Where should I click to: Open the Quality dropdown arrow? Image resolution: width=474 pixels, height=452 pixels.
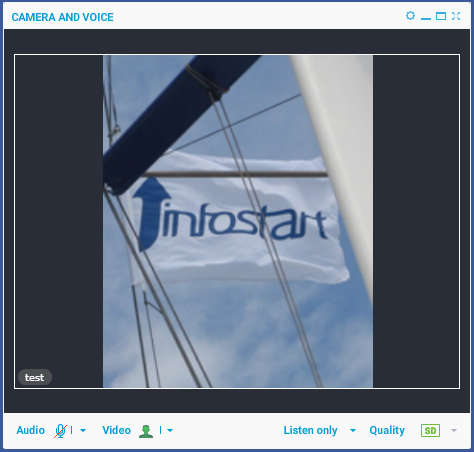[454, 431]
